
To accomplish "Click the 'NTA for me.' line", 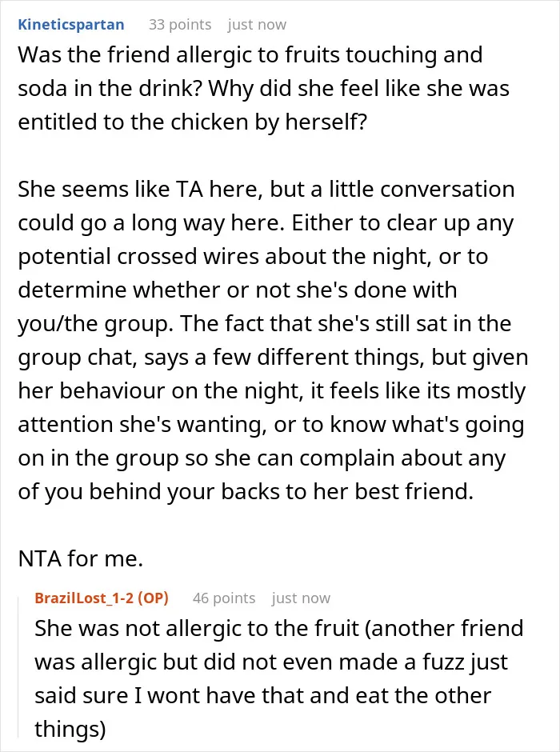I will click(x=81, y=558).
